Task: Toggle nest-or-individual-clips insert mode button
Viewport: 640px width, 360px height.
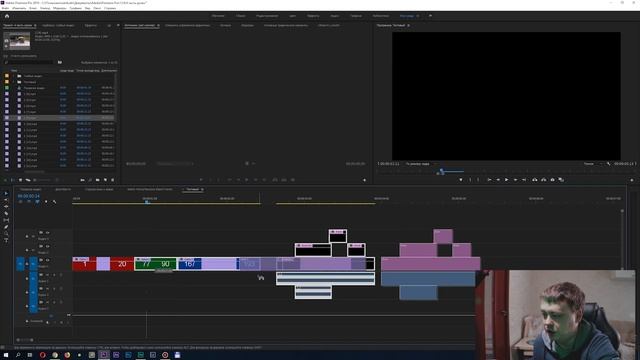Action: click(20, 202)
